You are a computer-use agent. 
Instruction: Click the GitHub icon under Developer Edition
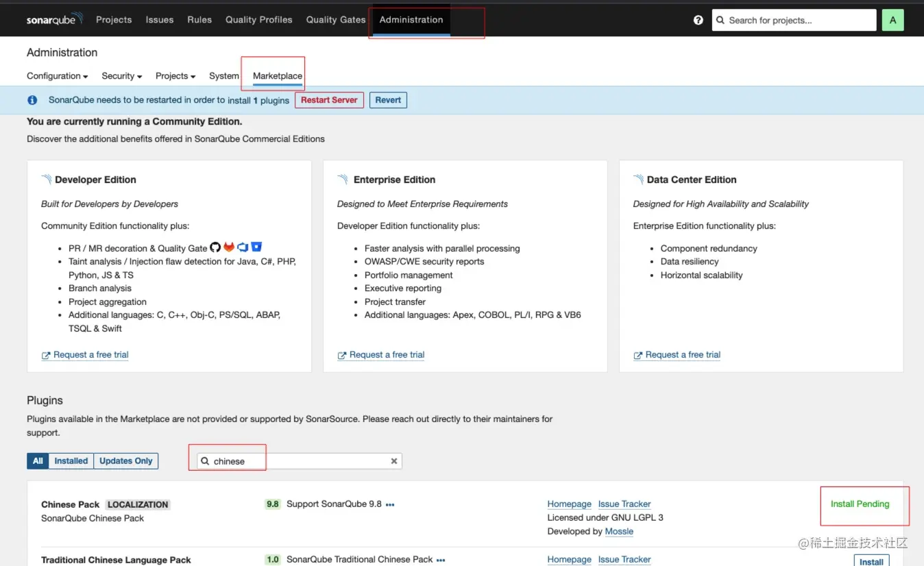215,247
